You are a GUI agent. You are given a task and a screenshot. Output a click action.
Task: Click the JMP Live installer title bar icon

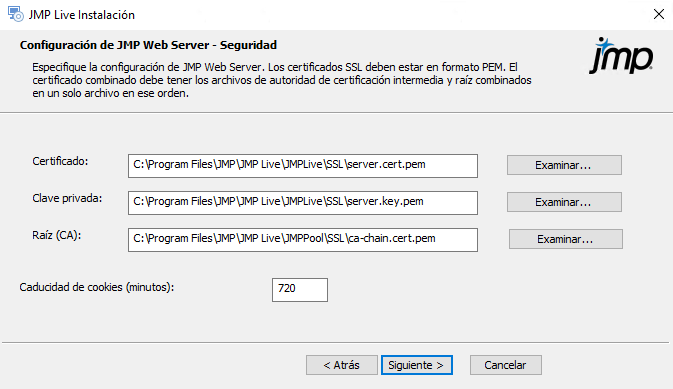tap(16, 14)
